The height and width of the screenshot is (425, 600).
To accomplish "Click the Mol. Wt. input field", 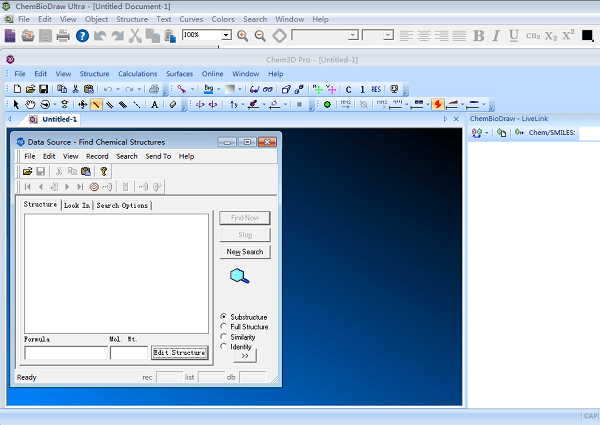I will point(129,353).
